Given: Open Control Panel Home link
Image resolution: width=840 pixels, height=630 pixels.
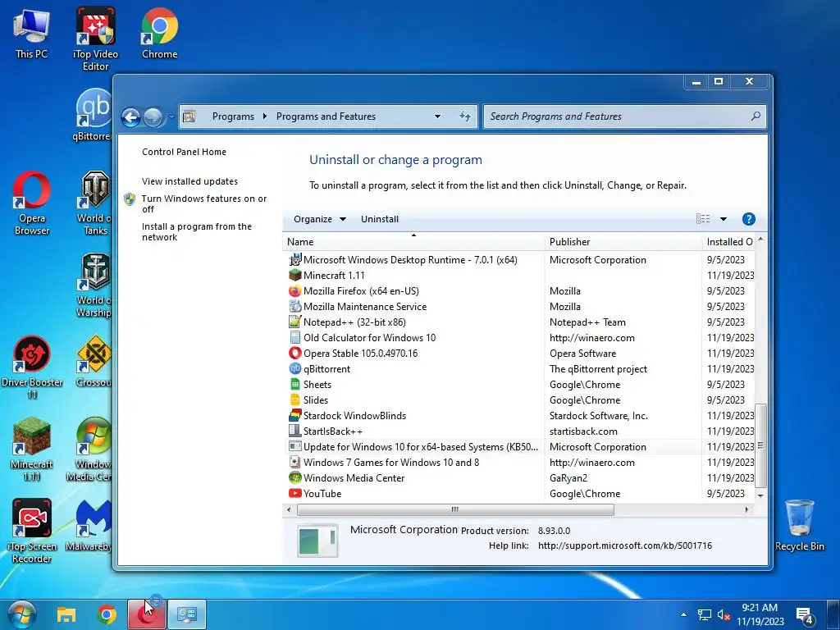Looking at the screenshot, I should (x=184, y=152).
